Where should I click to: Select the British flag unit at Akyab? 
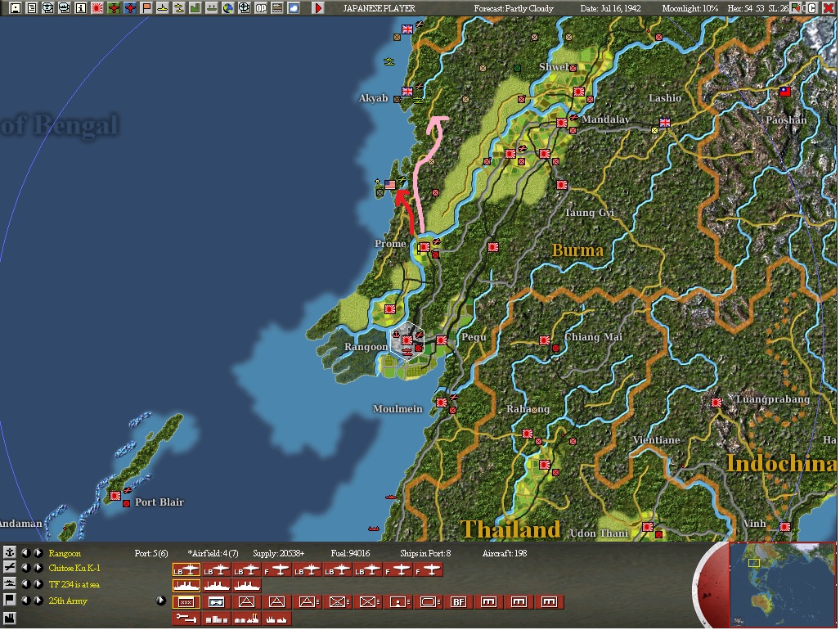click(407, 91)
